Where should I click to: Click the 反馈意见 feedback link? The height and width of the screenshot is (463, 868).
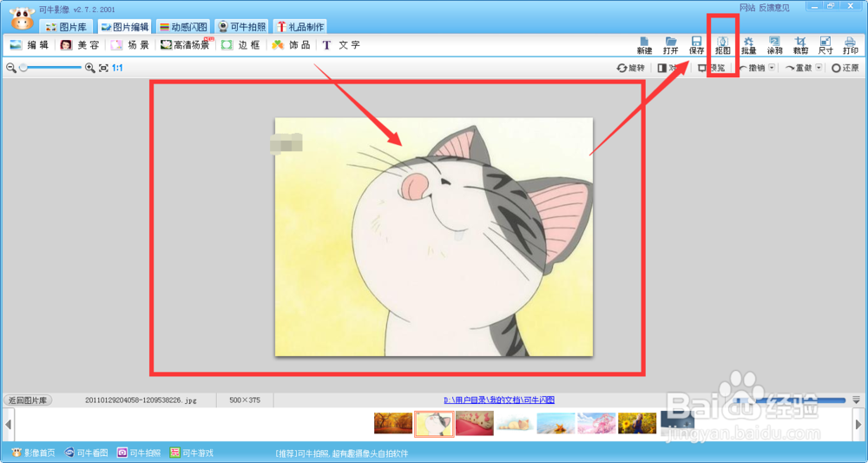tap(774, 8)
